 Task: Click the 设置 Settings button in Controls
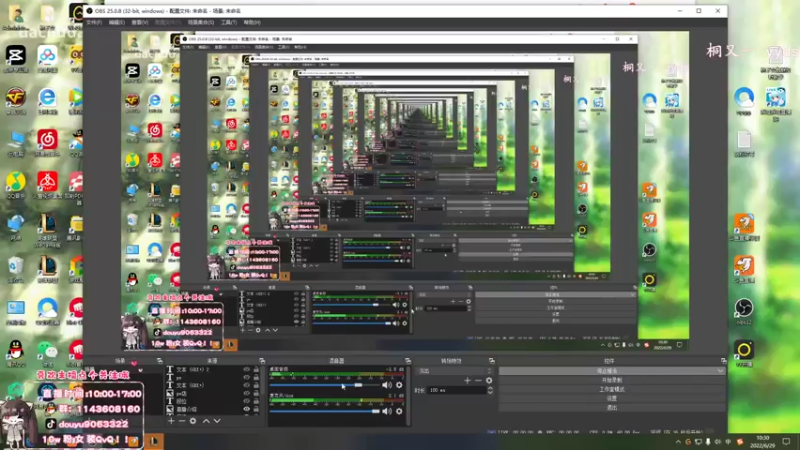(612, 398)
